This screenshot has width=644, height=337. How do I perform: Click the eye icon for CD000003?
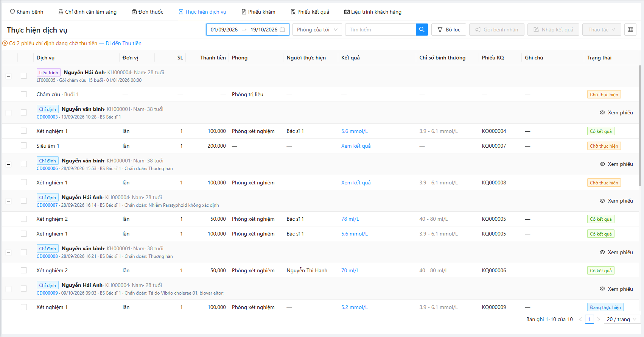coord(602,112)
